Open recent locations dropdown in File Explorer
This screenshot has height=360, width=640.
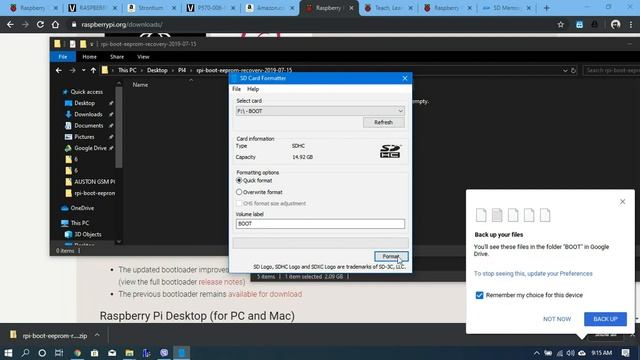pyautogui.click(x=83, y=70)
